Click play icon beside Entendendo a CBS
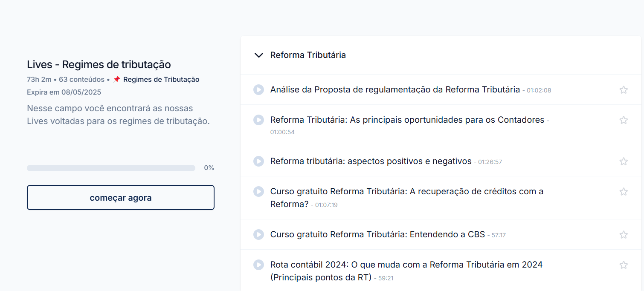The width and height of the screenshot is (644, 291). [258, 234]
